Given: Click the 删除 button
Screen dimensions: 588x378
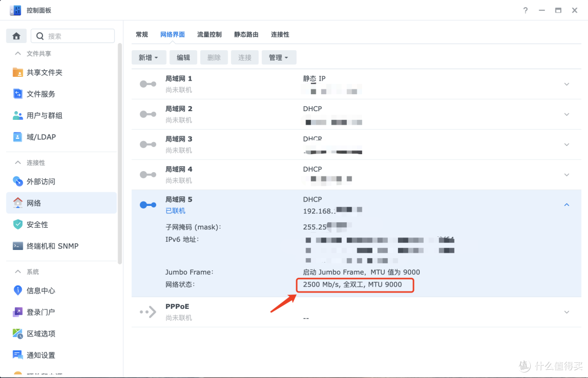Looking at the screenshot, I should (x=214, y=57).
